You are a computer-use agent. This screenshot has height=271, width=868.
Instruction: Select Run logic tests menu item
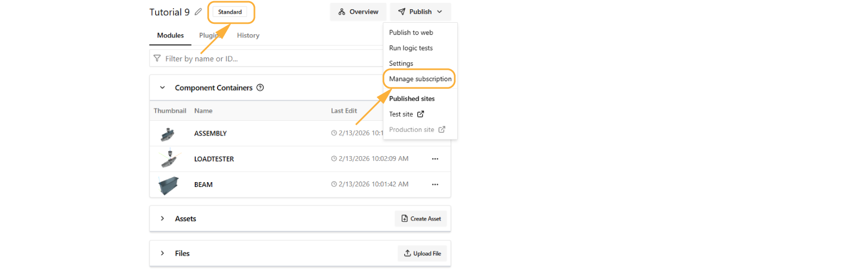coord(411,48)
